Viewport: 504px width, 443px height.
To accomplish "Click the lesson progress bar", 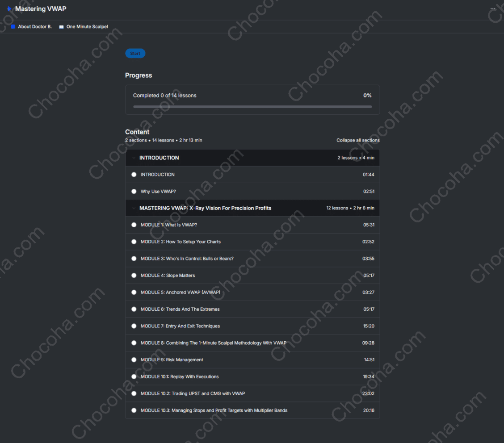I will click(x=252, y=107).
